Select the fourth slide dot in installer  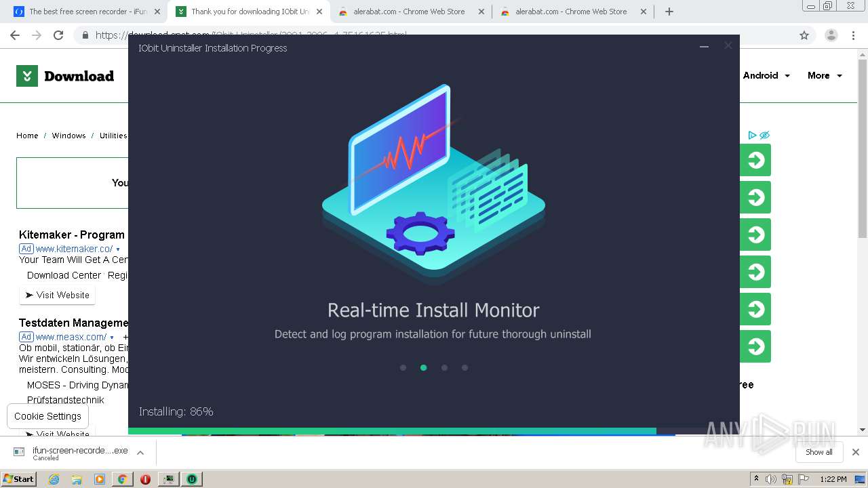click(x=465, y=367)
